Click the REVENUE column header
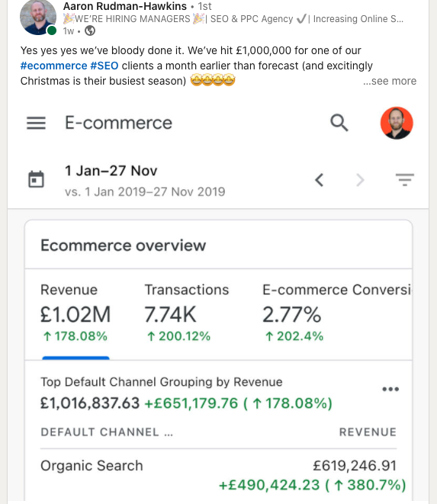 (368, 432)
